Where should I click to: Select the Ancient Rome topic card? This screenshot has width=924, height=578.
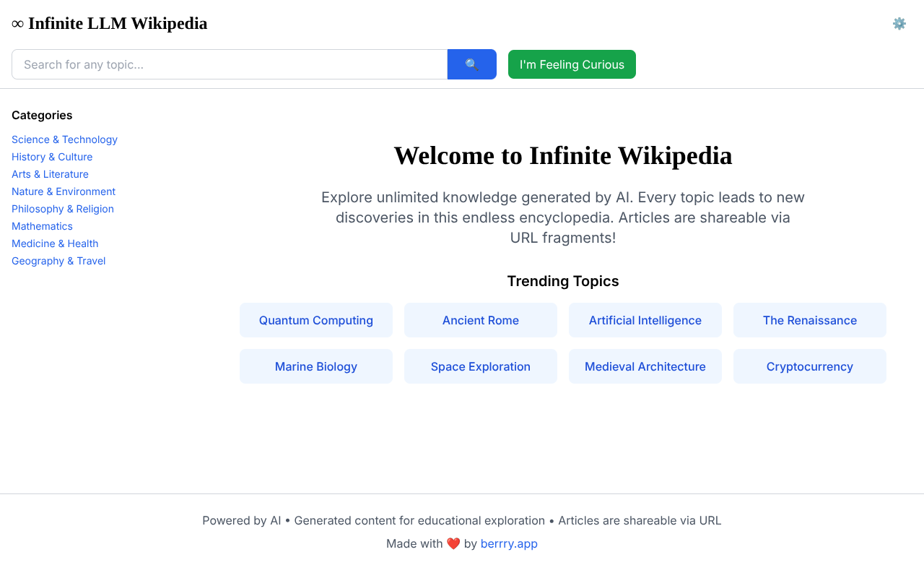[x=480, y=320]
